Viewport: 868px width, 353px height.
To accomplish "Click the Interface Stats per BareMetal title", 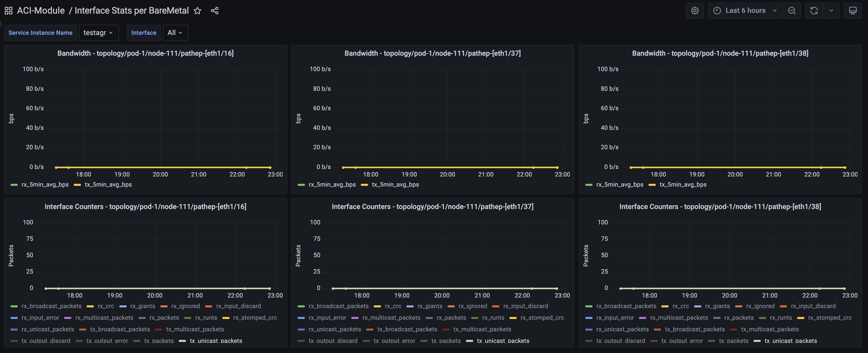I will point(131,11).
